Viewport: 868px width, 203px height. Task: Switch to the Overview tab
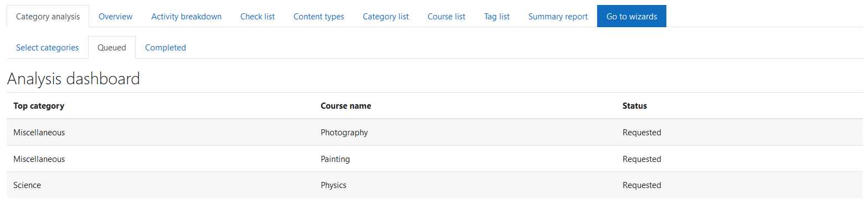pos(115,17)
